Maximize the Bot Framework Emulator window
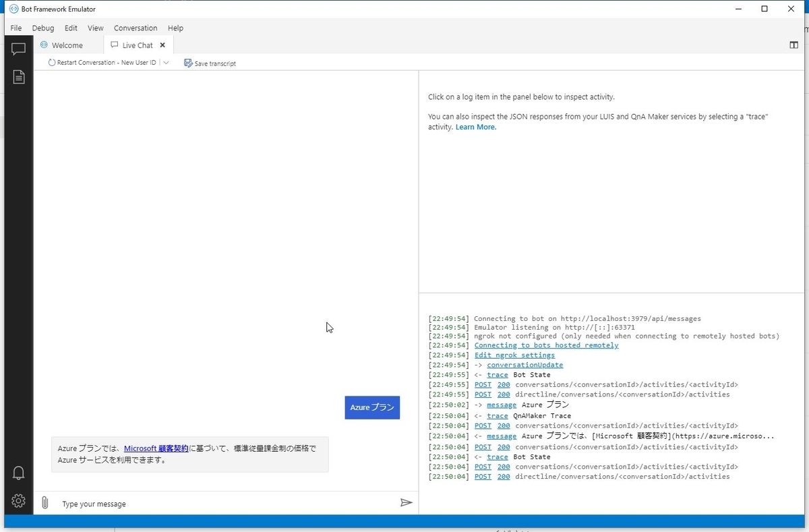Screen dimensions: 809x532 pyautogui.click(x=765, y=9)
